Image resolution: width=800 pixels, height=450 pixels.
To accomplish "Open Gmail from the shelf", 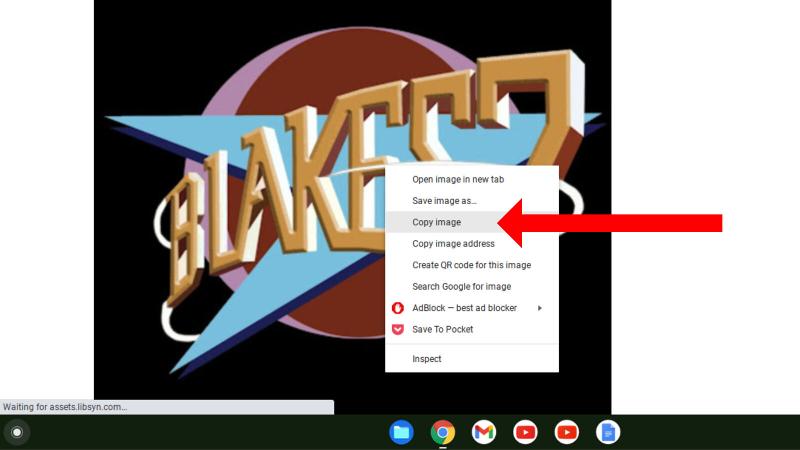I will coord(484,432).
